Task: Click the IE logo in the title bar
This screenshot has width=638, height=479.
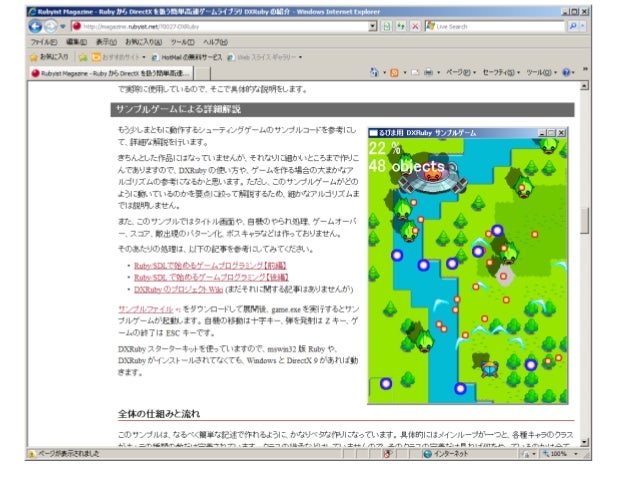Action: [x=32, y=12]
